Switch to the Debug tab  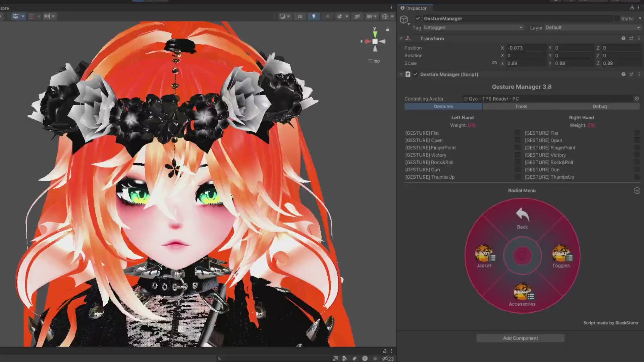[x=600, y=107]
